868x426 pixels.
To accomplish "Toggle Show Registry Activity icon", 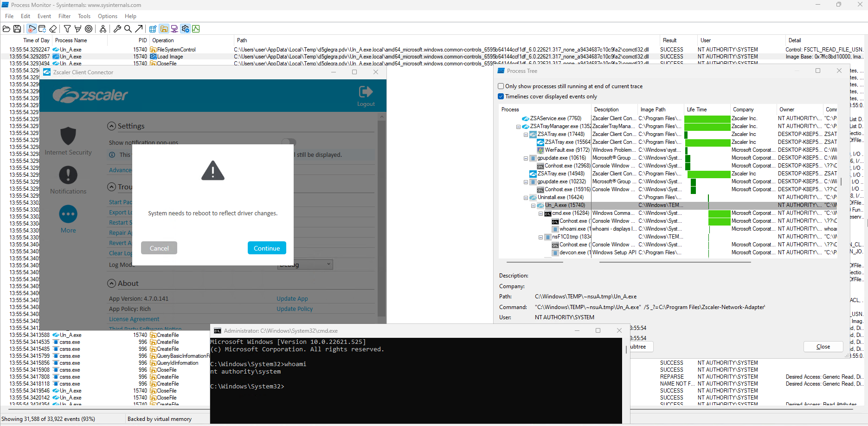I will [153, 29].
